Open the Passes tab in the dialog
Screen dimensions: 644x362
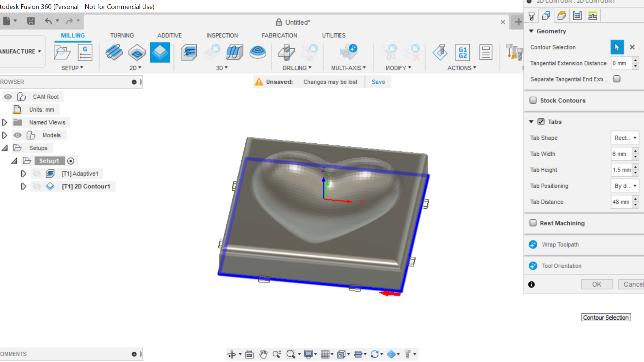[577, 15]
